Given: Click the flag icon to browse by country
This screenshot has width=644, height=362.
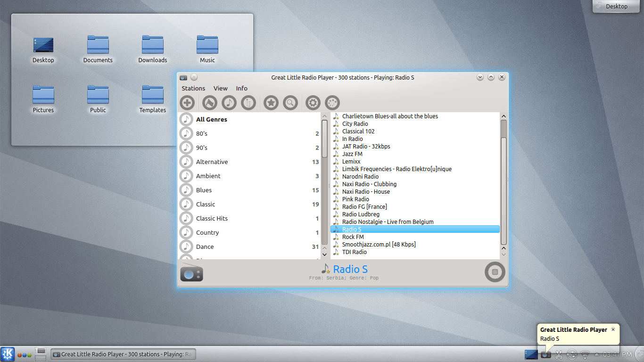Looking at the screenshot, I should pyautogui.click(x=210, y=103).
